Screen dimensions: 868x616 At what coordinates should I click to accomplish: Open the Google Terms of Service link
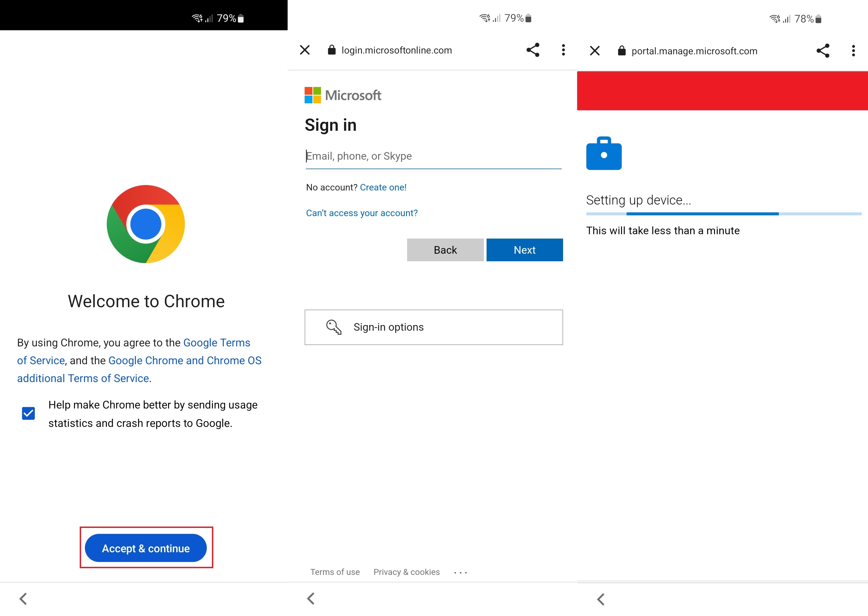coord(216,343)
